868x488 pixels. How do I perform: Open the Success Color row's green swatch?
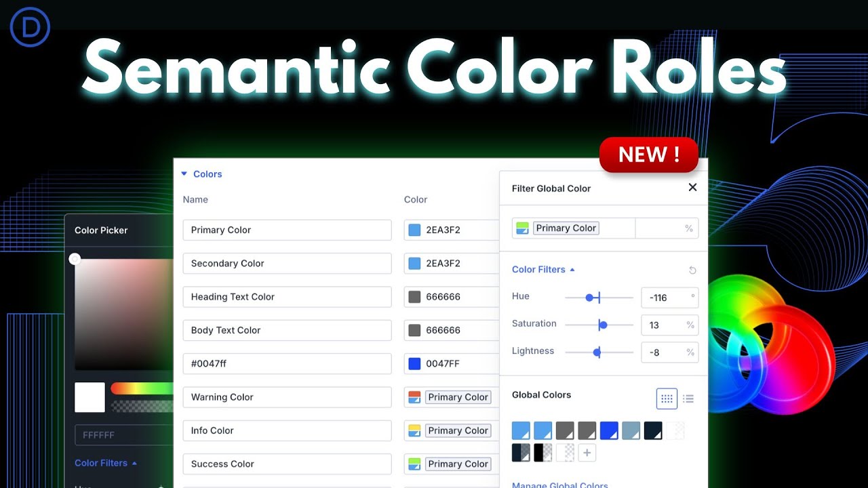[414, 464]
